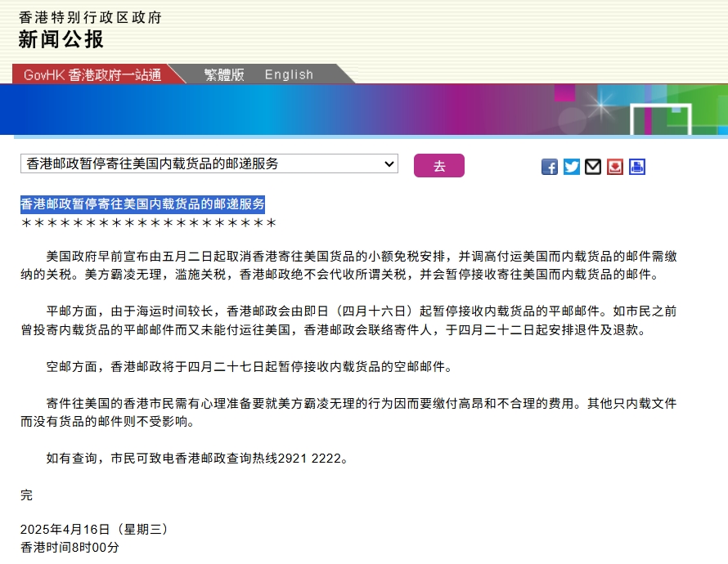This screenshot has height=564, width=728.
Task: Click the red download icon
Action: coord(615,167)
